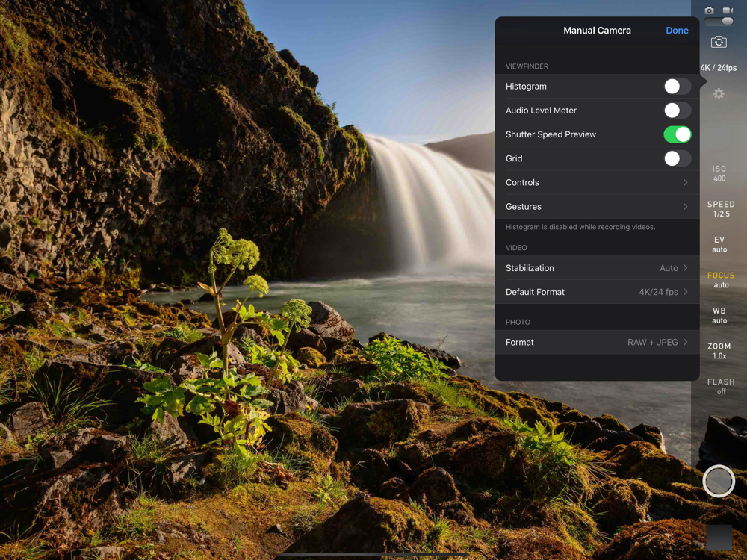
Task: Select the SPEED 1/2.5 control
Action: 721,209
